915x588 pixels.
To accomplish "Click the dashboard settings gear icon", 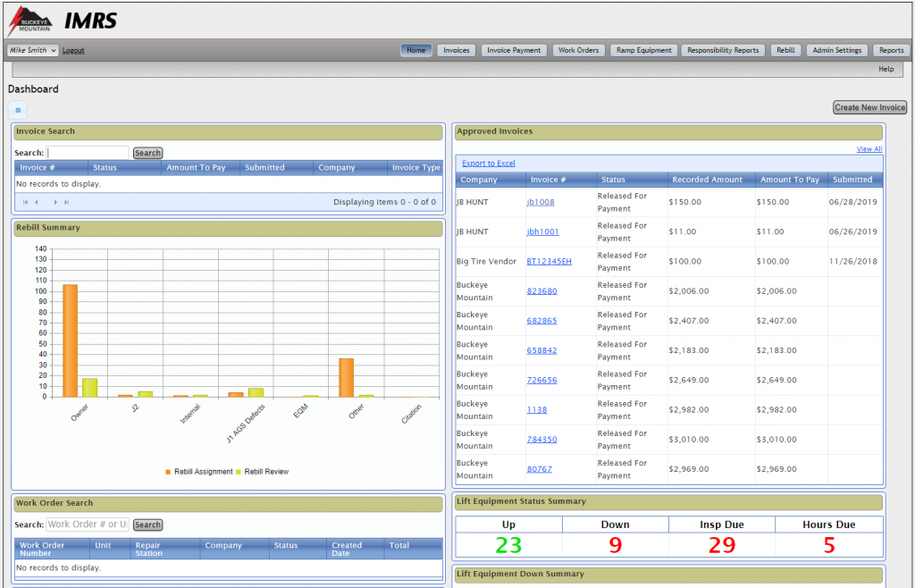I will (x=18, y=109).
